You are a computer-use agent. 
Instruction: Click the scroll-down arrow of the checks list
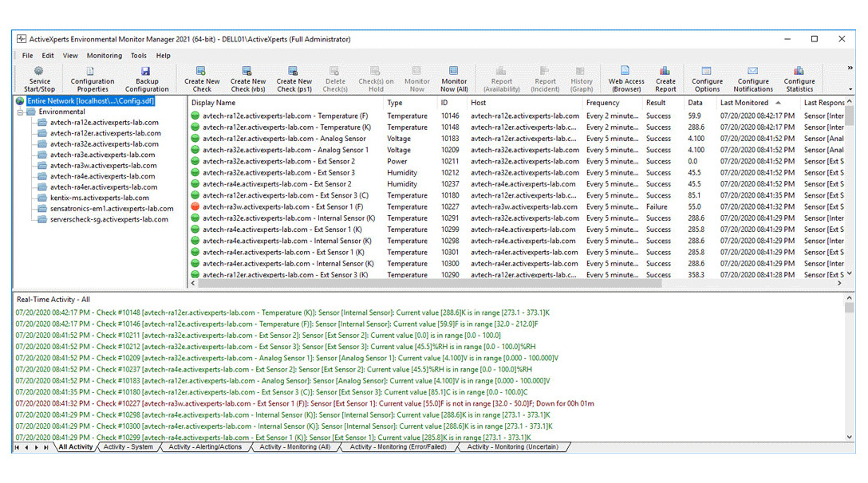point(850,273)
